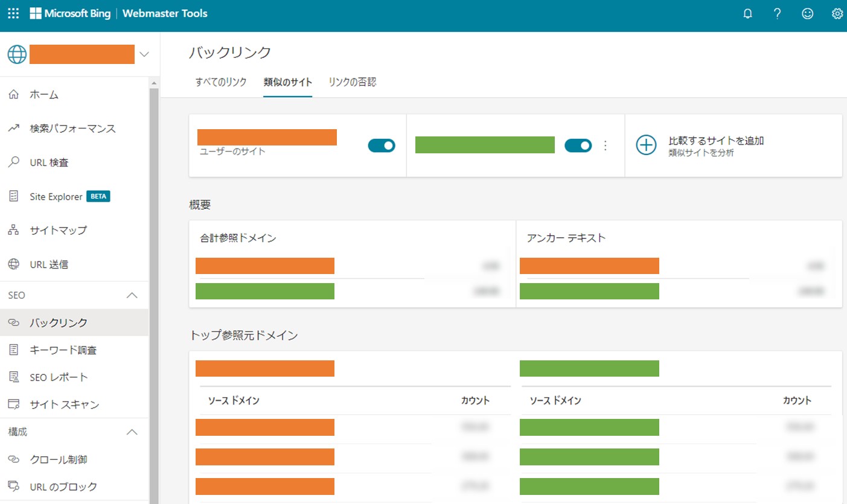The width and height of the screenshot is (847, 504).
Task: Open キーワード調査 in the sidebar
Action: coord(63,350)
